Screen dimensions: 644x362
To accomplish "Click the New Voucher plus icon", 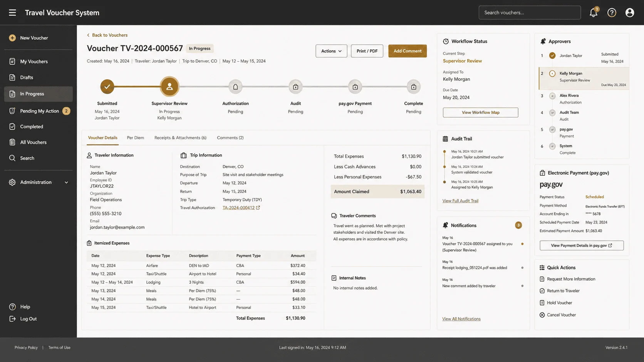I will (x=12, y=38).
